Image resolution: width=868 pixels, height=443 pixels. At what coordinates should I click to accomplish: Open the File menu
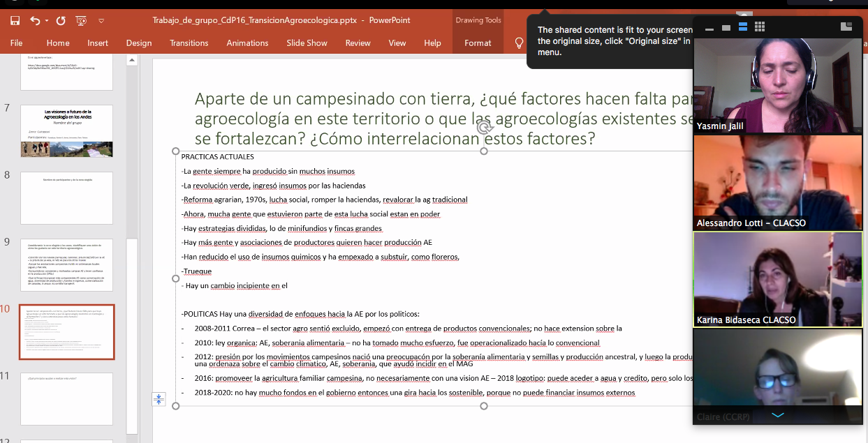[16, 43]
